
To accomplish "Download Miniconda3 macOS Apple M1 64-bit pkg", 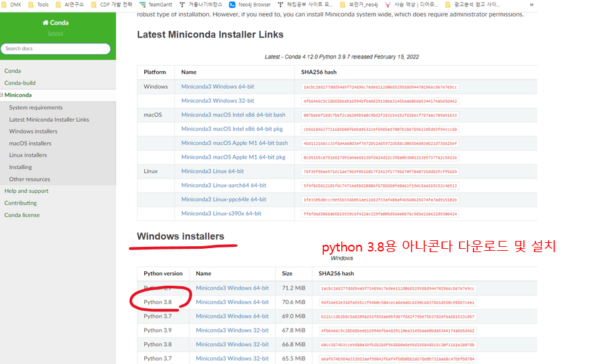I will pyautogui.click(x=233, y=157).
